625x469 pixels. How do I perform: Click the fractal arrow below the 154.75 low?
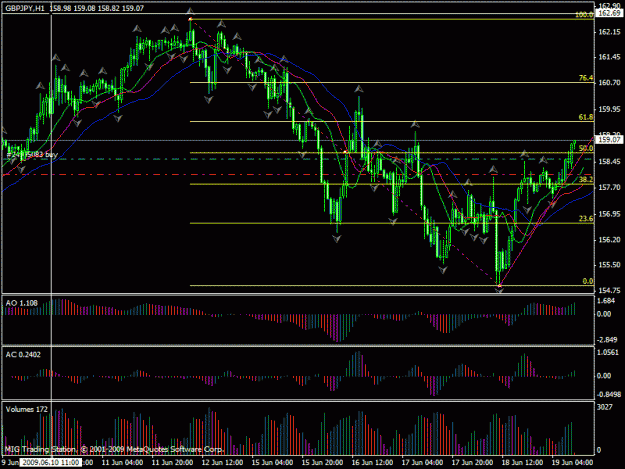[x=499, y=290]
